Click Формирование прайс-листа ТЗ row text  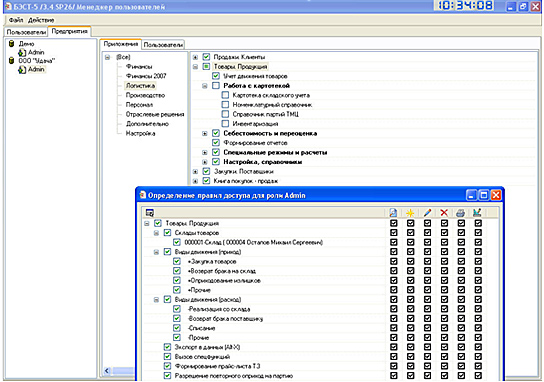[x=217, y=366]
